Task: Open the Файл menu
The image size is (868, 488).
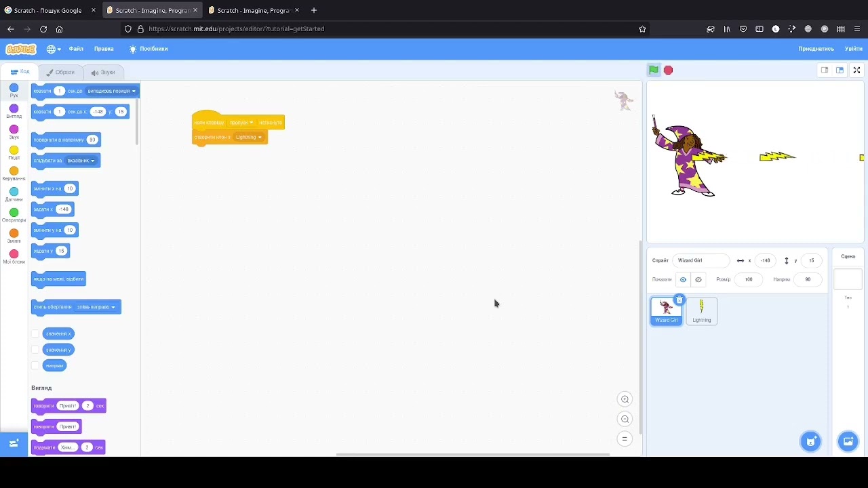Action: [x=76, y=49]
